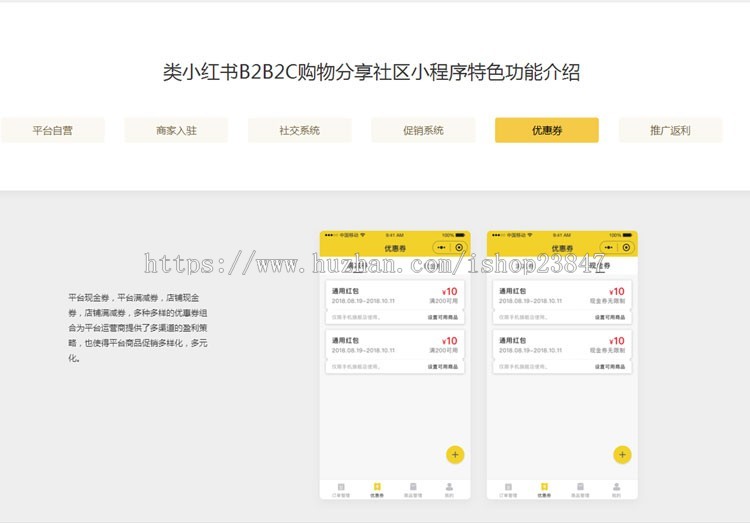Show the 促销系统 feature tab
This screenshot has height=523, width=750.
(423, 130)
